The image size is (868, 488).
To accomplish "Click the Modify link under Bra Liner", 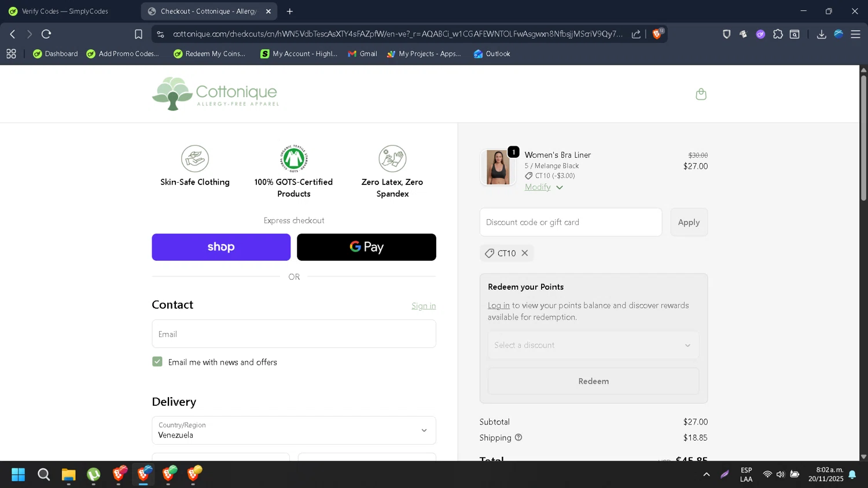I will [538, 187].
